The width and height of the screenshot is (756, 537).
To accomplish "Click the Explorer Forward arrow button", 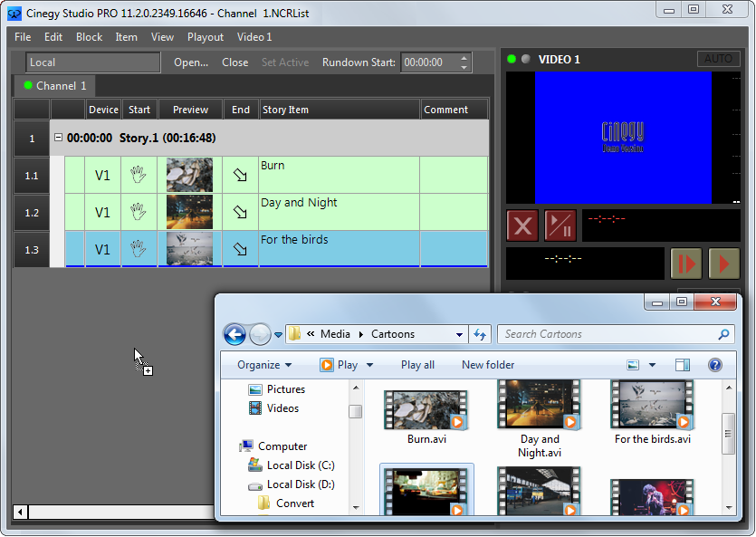I will (x=260, y=334).
